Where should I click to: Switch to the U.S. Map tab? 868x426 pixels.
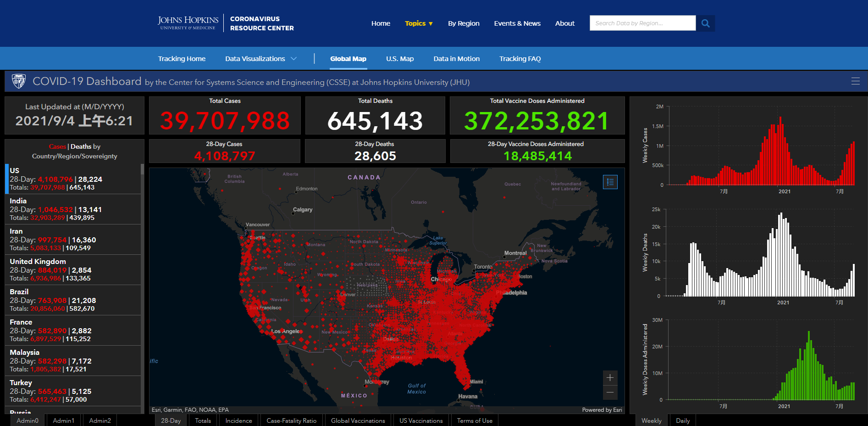tap(400, 59)
